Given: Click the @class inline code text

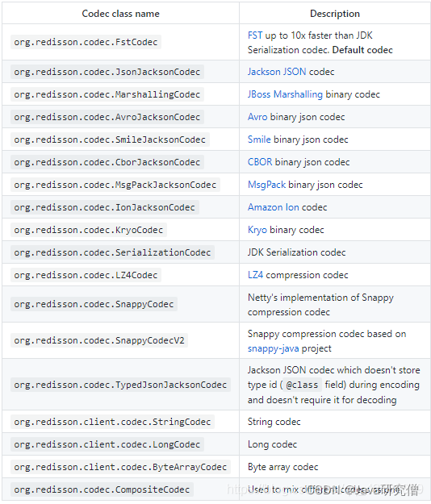Looking at the screenshot, I should [x=302, y=385].
